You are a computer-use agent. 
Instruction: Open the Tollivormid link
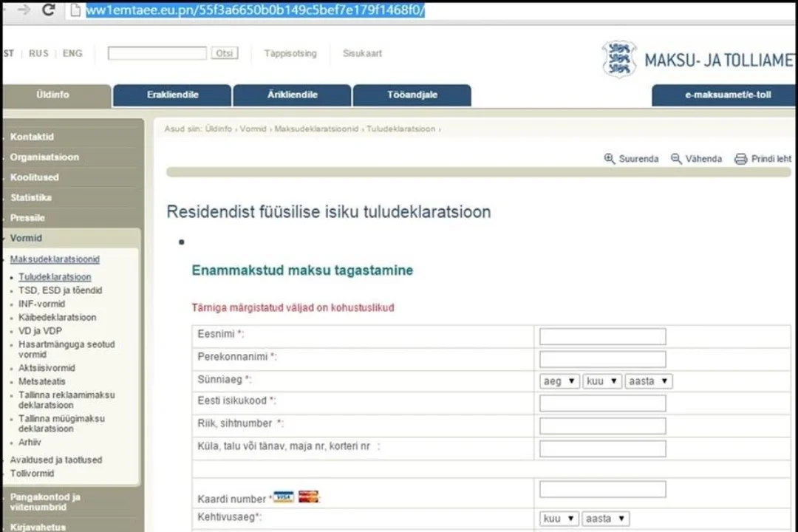tap(32, 473)
